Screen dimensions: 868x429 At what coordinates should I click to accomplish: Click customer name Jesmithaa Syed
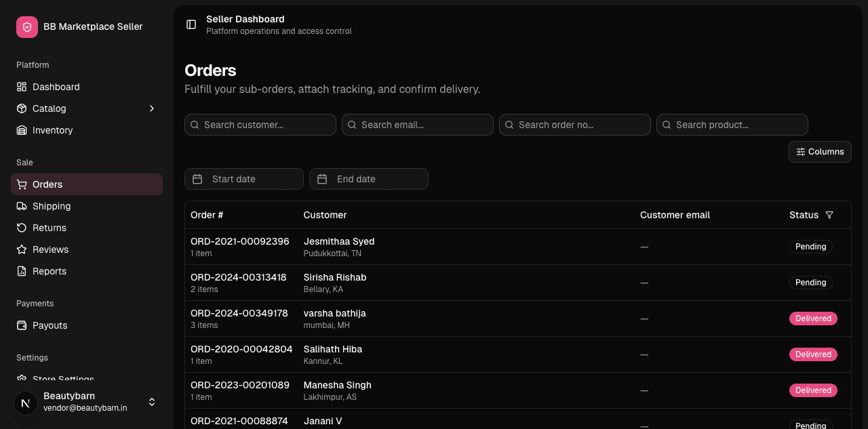point(339,241)
